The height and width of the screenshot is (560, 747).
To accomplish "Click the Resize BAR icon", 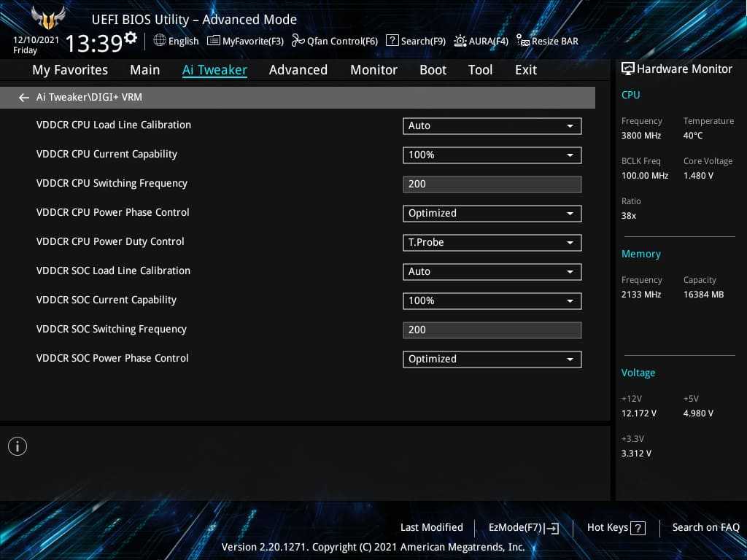I will pos(522,41).
